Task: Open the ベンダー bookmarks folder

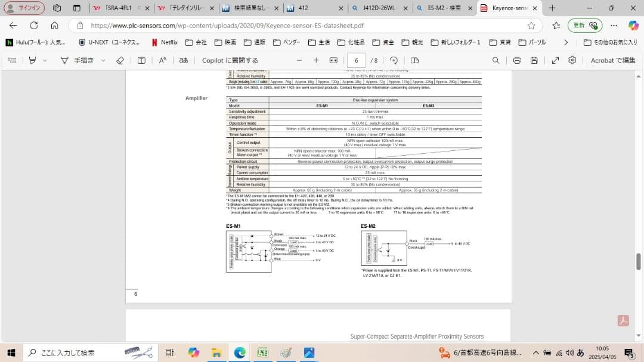Action: 287,42
